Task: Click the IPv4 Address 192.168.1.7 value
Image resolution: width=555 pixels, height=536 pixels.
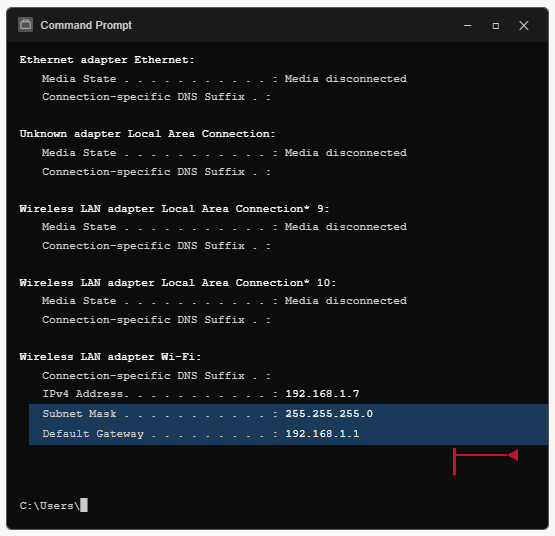Action: [322, 394]
